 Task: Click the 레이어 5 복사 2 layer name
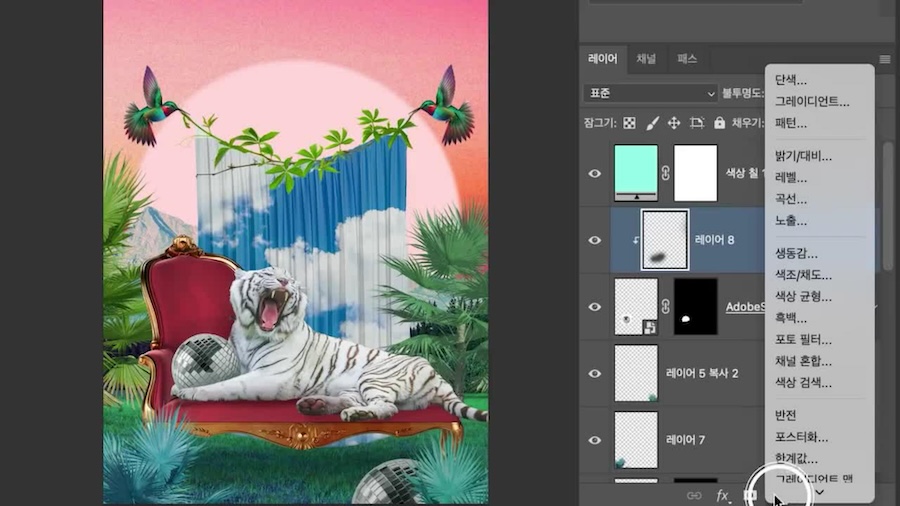[x=702, y=373]
